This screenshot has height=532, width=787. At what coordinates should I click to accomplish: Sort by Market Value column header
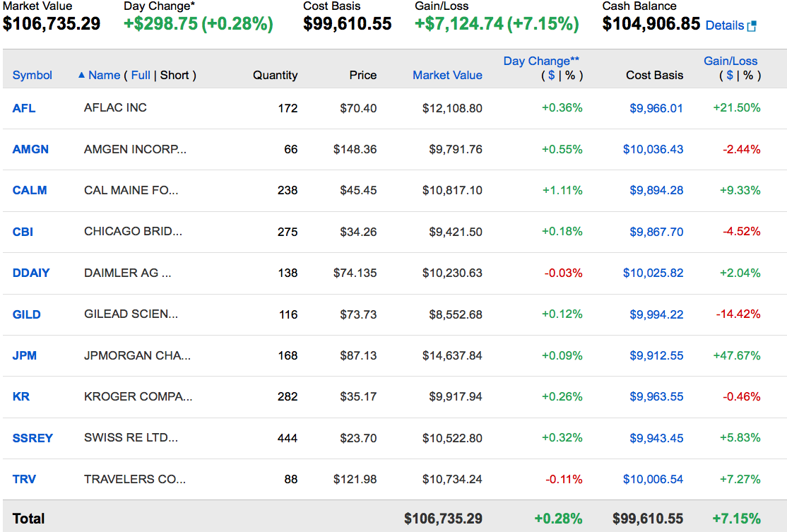(447, 76)
